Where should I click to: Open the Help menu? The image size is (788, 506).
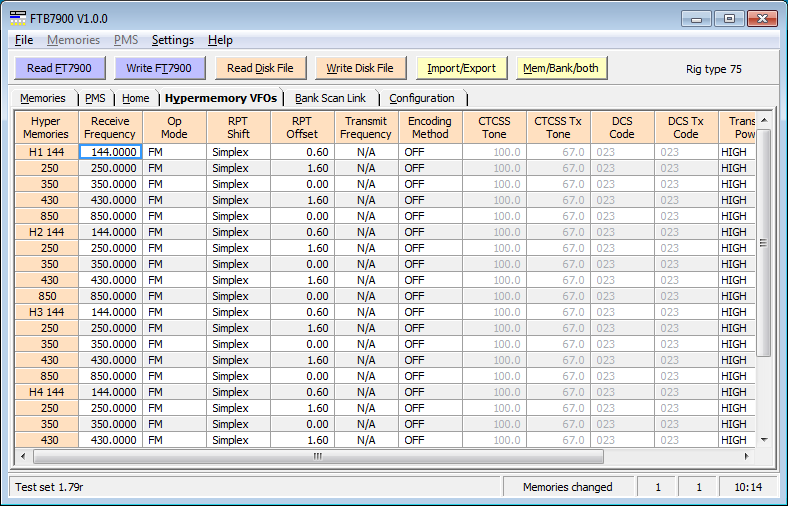[220, 40]
